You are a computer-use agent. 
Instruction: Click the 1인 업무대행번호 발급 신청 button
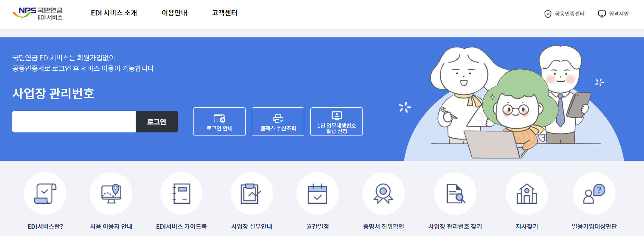tap(336, 122)
